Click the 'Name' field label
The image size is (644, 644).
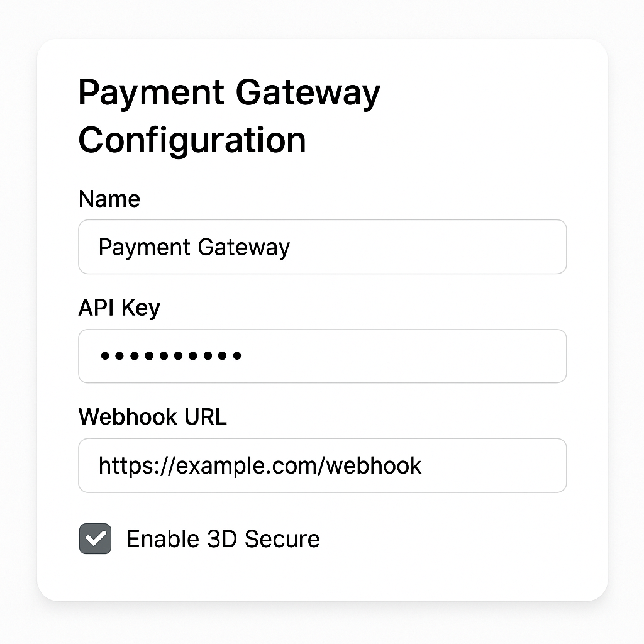tap(109, 199)
